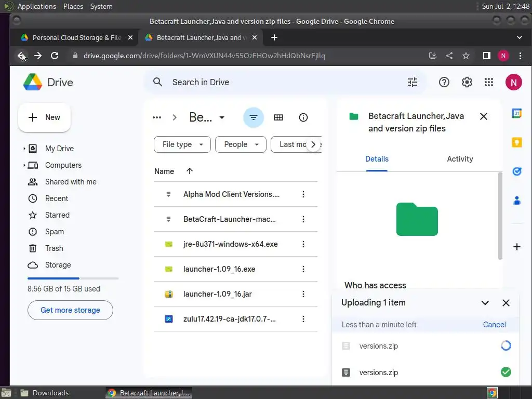Screen dimensions: 532x399
Task: Open the People filter dropdown
Action: (241, 144)
